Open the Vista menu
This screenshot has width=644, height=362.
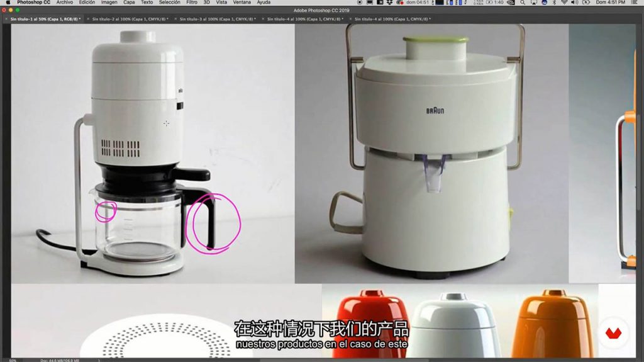[x=221, y=3]
